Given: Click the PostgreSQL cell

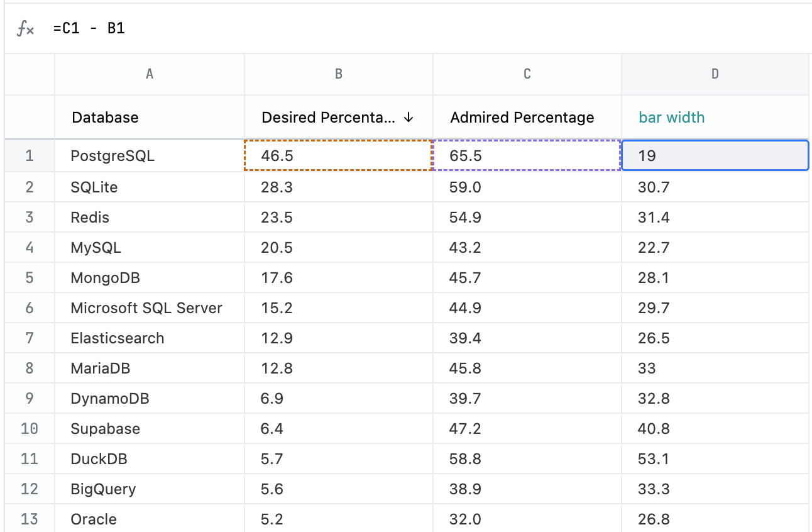Looking at the screenshot, I should point(150,156).
